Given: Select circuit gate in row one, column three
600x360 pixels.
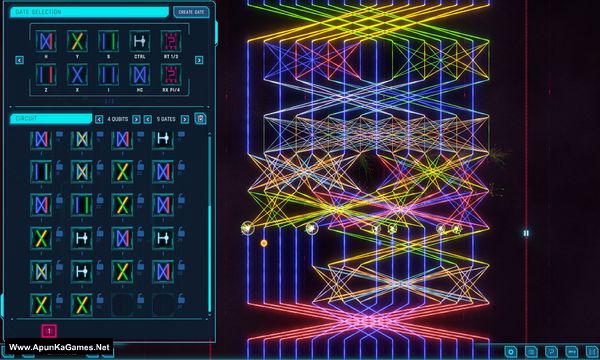Looking at the screenshot, I should point(122,139).
